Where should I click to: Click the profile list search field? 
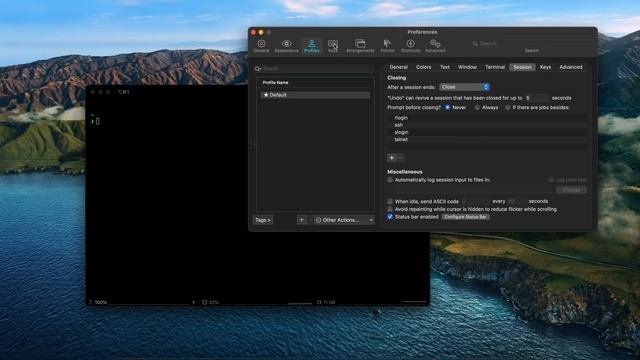click(313, 69)
